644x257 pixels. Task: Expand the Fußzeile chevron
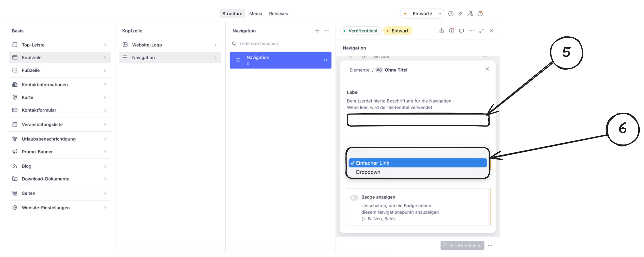[x=105, y=70]
